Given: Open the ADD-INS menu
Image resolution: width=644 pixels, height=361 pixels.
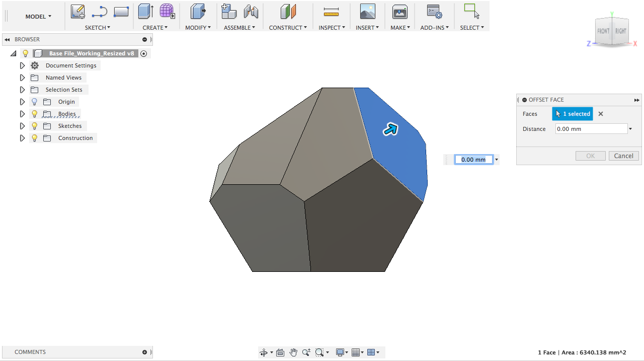Looking at the screenshot, I should pyautogui.click(x=434, y=28).
